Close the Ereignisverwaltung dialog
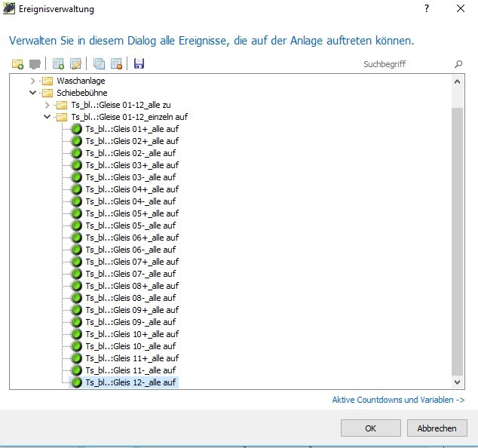Image resolution: width=478 pixels, height=448 pixels. coord(461,8)
